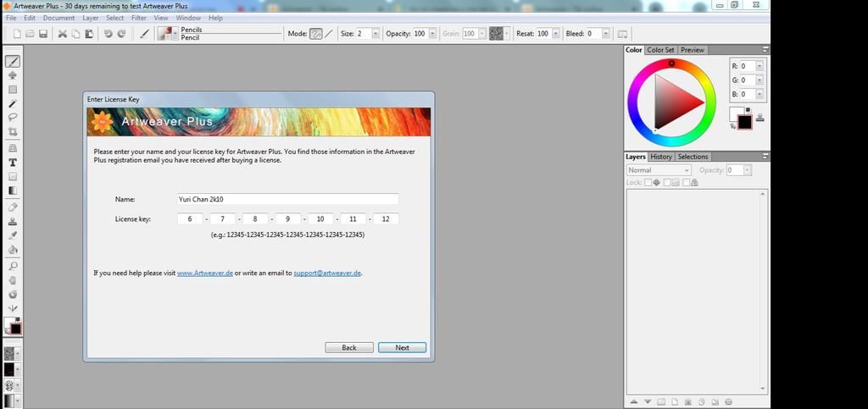Select the Paint Bucket fill tool
Image resolution: width=868 pixels, height=409 pixels.
click(12, 249)
